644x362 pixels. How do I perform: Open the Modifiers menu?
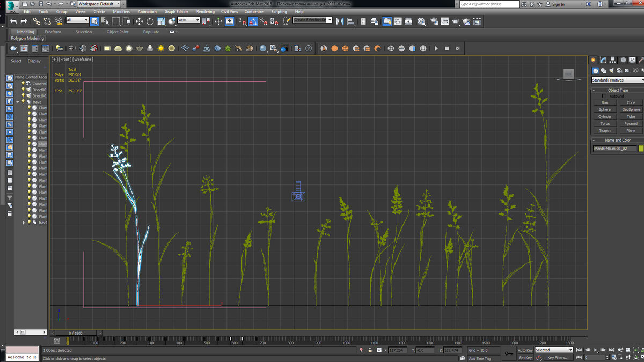[x=121, y=11]
